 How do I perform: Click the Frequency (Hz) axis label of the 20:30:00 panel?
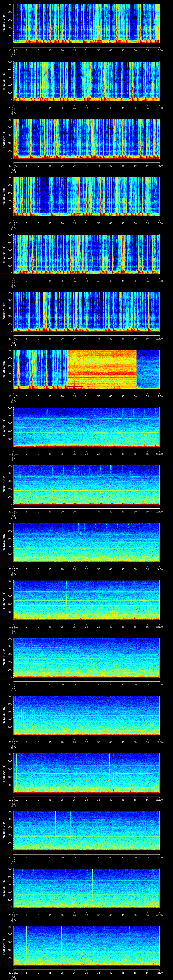[4, 947]
